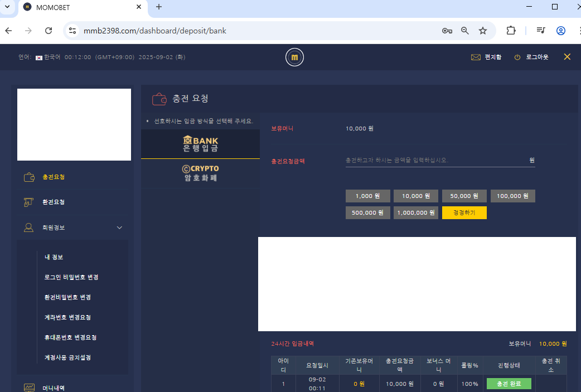This screenshot has height=392, width=581.
Task: Click the green 충전 완료 status button
Action: click(509, 384)
